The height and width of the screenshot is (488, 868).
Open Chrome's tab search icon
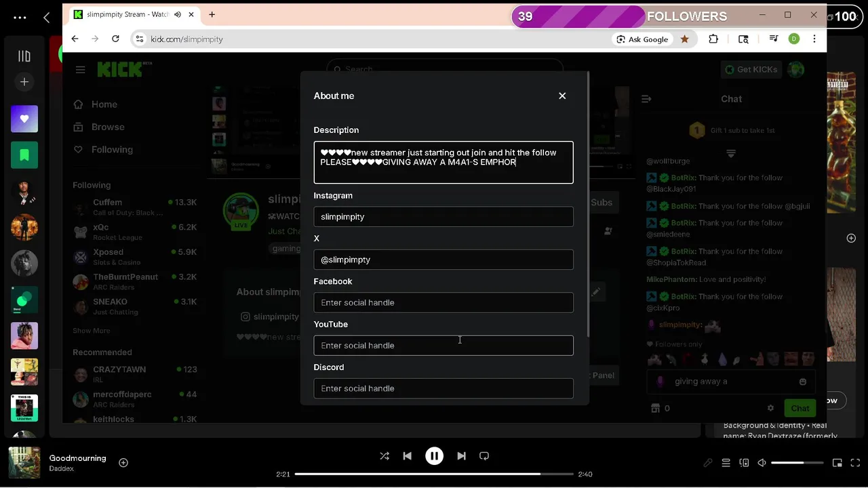[x=743, y=39]
